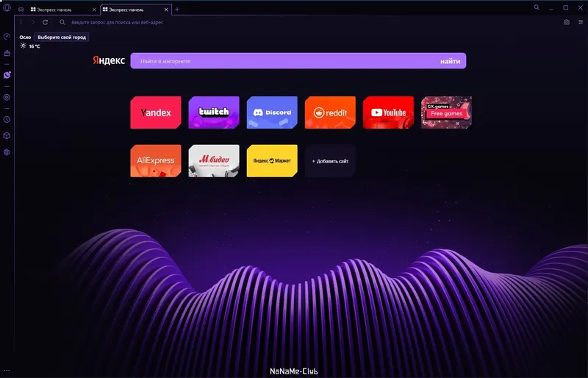Go back with the back arrow
588x378 pixels.
tap(21, 22)
